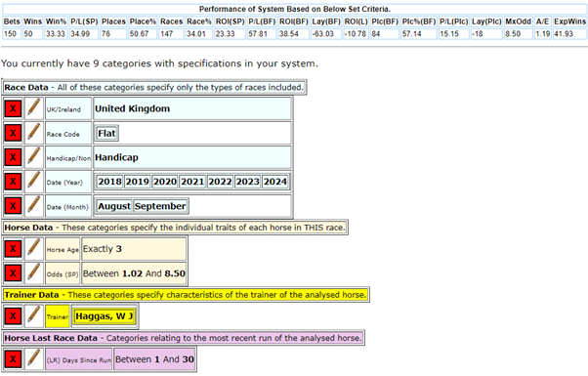This screenshot has height=376, width=588.
Task: Click the (LR) Days Since Run label
Action: click(79, 359)
